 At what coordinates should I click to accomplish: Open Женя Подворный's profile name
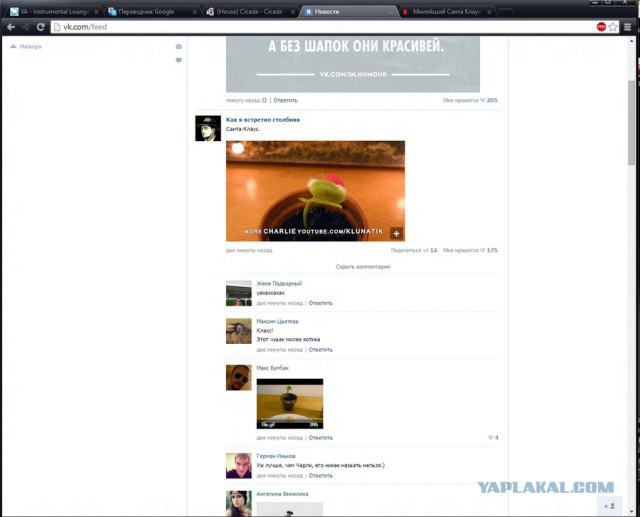point(279,284)
